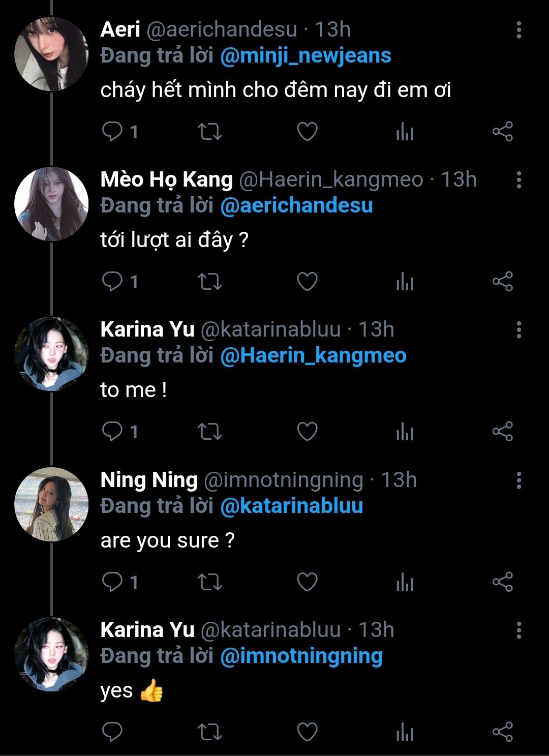Open the @Haerin_kangmeo mention link
The height and width of the screenshot is (756, 549).
(x=313, y=356)
